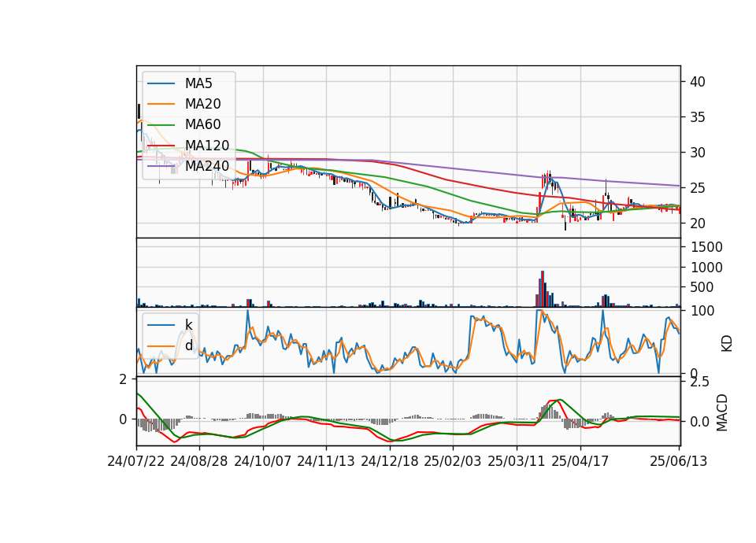
Task: Click the orange d line sample in KD legend
Action: tap(161, 345)
